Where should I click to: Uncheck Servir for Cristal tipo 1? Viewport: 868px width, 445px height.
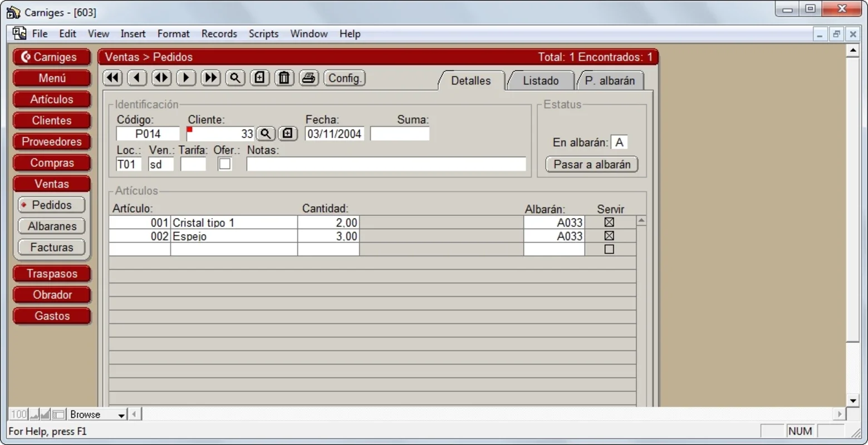[x=609, y=222]
